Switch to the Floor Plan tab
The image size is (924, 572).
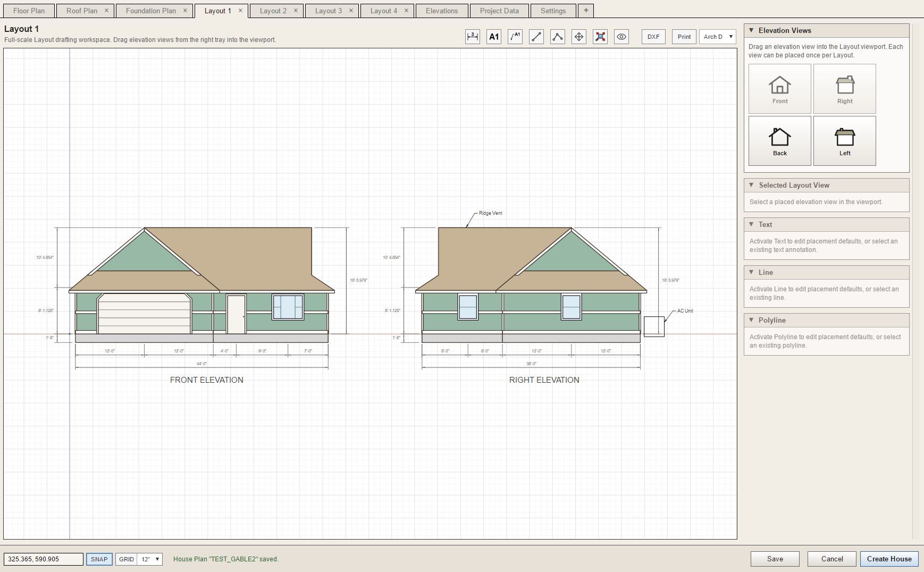tap(29, 11)
